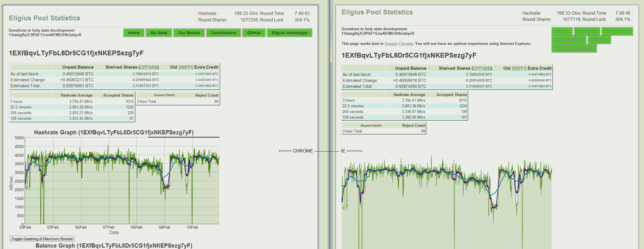Click Home button in Chrome window
Image resolution: width=644 pixels, height=249 pixels.
coord(134,33)
